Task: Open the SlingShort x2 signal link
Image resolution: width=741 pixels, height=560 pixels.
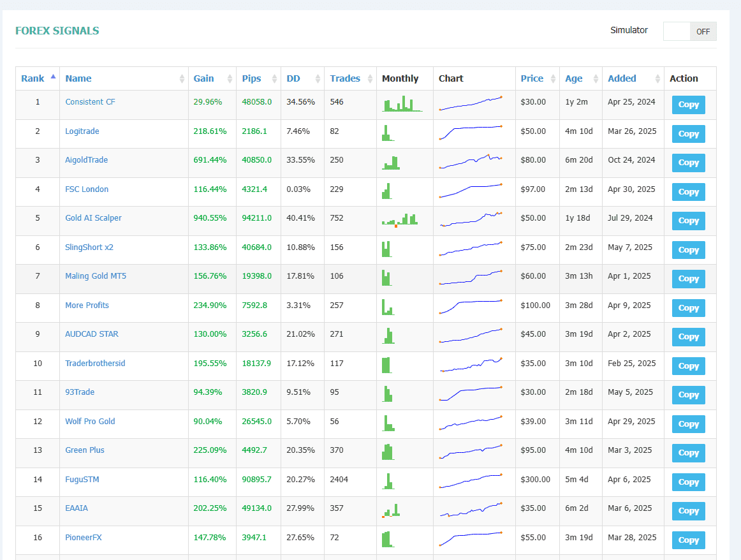Action: (x=89, y=247)
